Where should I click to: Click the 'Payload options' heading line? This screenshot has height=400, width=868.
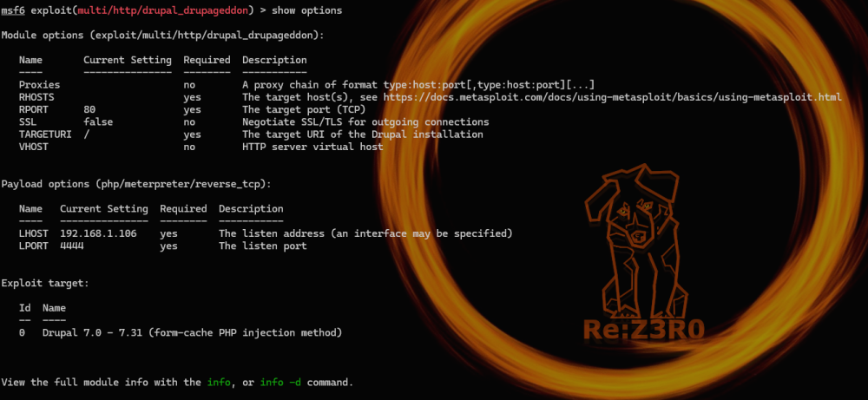pos(136,184)
